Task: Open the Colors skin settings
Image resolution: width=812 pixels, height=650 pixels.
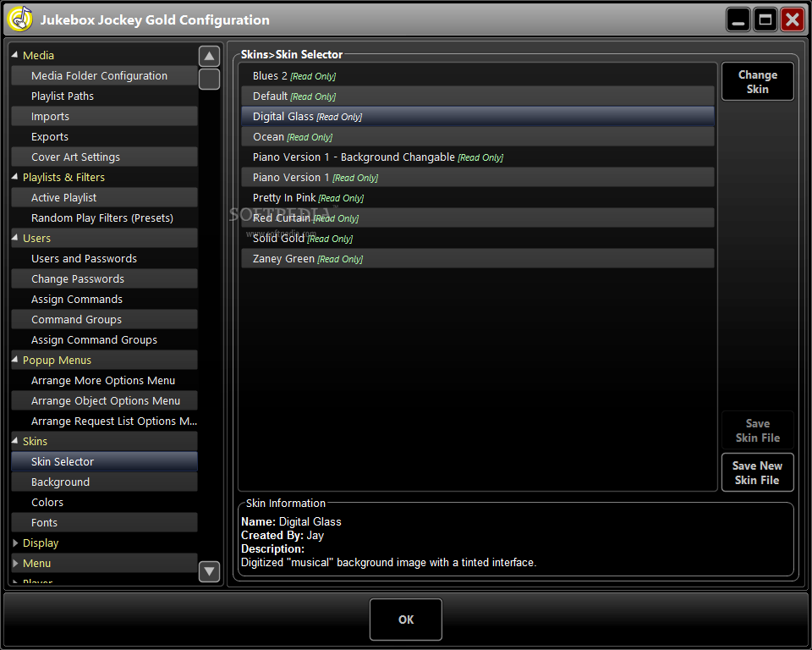Action: pyautogui.click(x=104, y=502)
